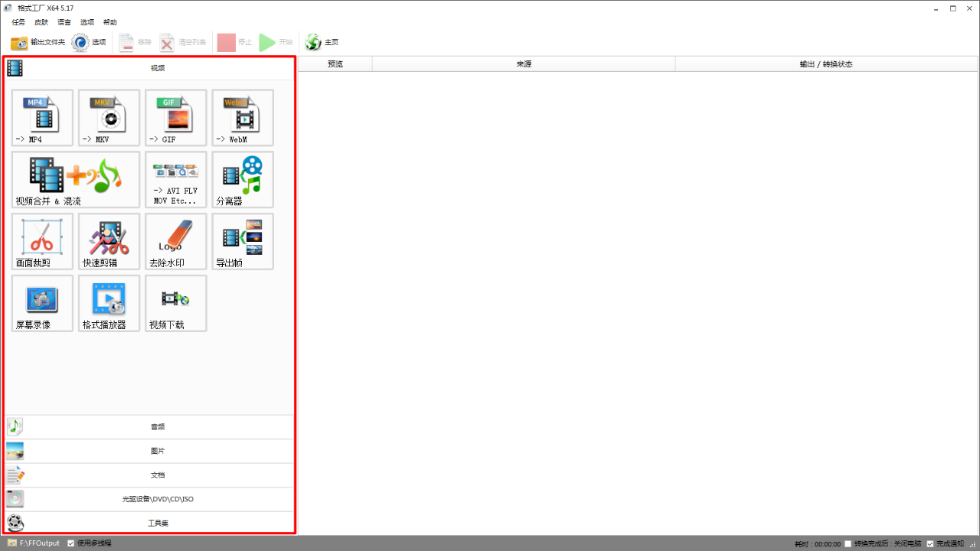Screen dimensions: 980x551
Task: Click the 输出文件夹 toolbar button
Action: [38, 43]
